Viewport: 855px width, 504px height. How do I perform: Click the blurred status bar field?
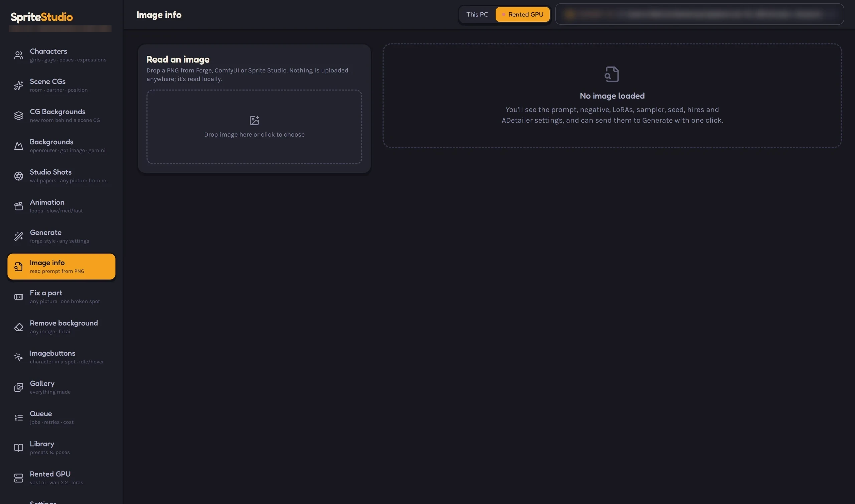(x=699, y=14)
